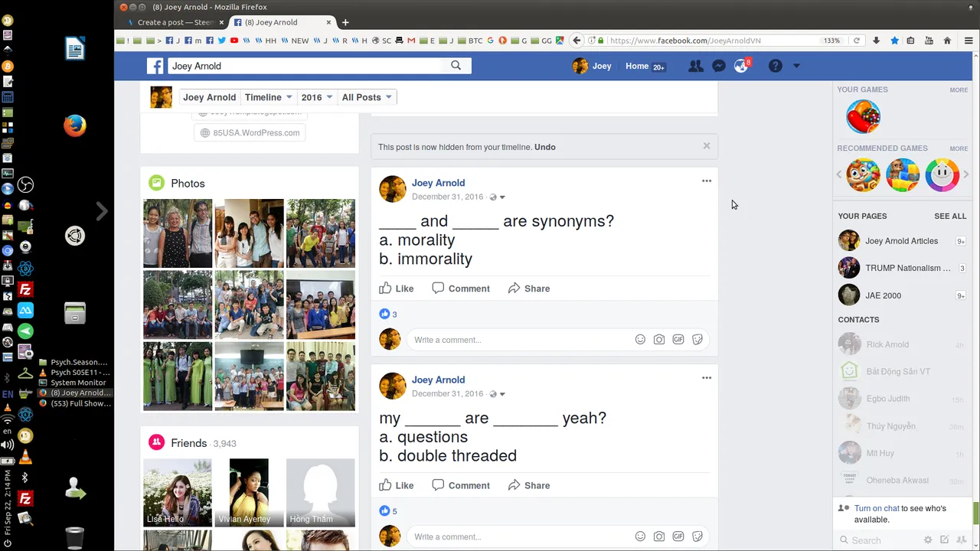The image size is (980, 551).
Task: Open chat with Rick Arnold
Action: coord(902,344)
